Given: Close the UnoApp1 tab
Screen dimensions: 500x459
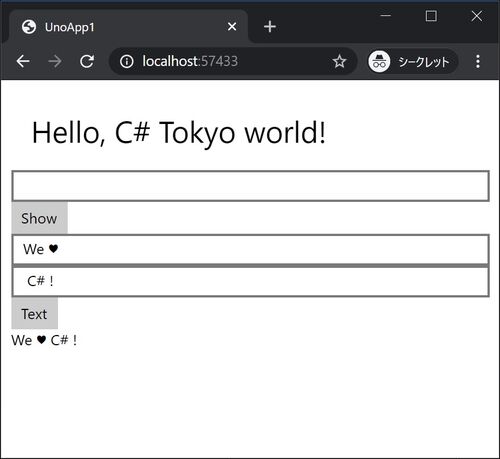Looking at the screenshot, I should coord(232,27).
